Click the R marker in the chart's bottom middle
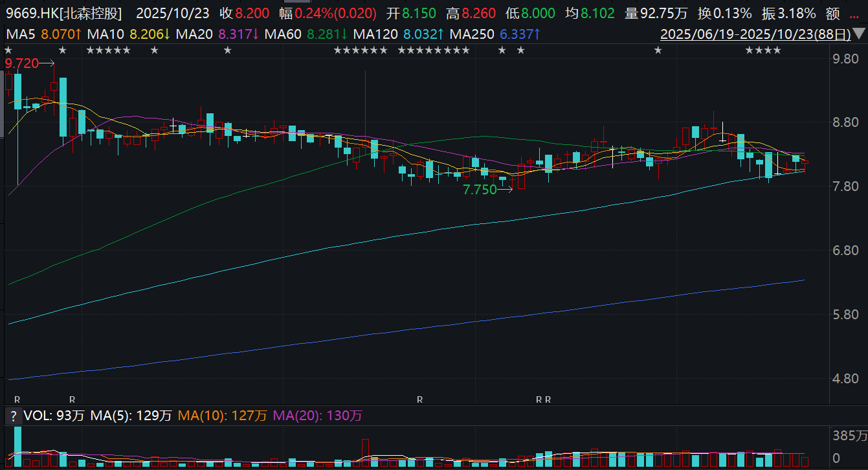This screenshot has height=470, width=868. click(x=419, y=399)
